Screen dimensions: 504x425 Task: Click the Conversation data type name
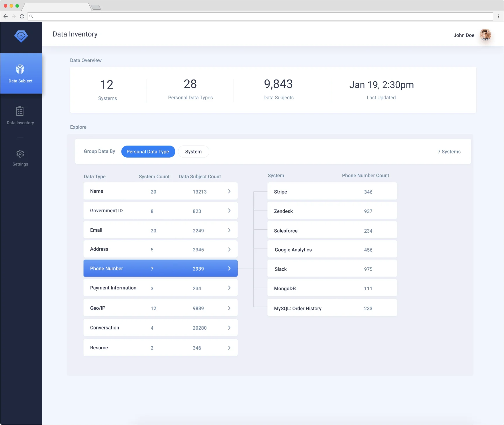pos(105,328)
